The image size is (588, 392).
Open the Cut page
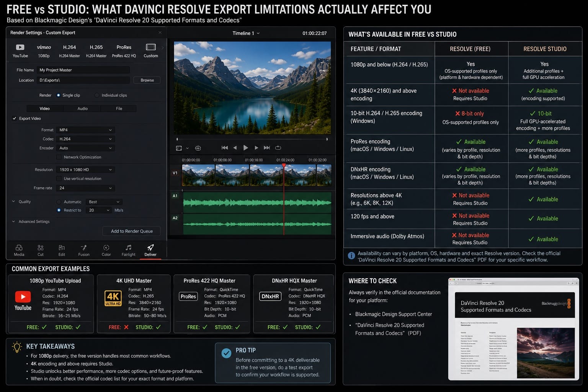pos(41,250)
